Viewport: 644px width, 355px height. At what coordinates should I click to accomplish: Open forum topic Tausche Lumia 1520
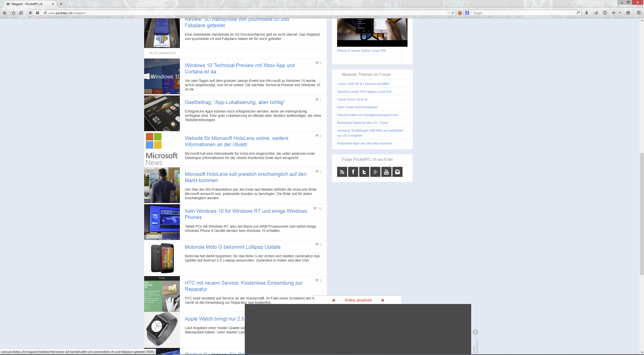364,92
